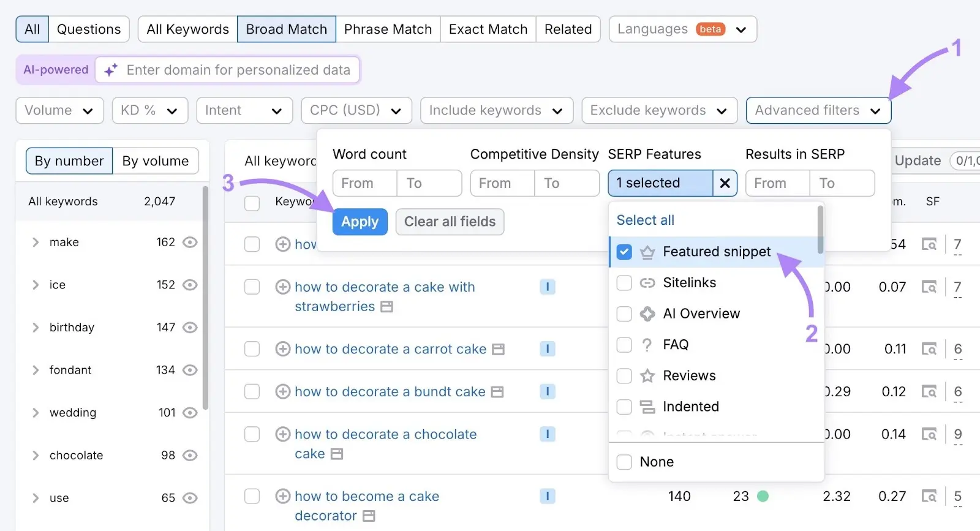This screenshot has height=531, width=980.
Task: Tick the None checkbox in SERP Features
Action: click(624, 462)
